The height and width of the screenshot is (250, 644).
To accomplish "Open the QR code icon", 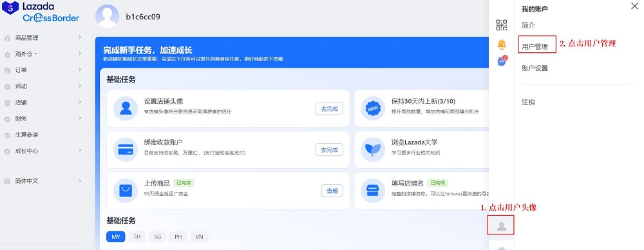I will (502, 24).
